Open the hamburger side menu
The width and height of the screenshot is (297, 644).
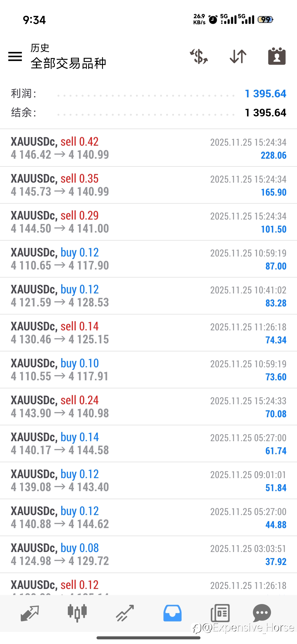[x=15, y=56]
